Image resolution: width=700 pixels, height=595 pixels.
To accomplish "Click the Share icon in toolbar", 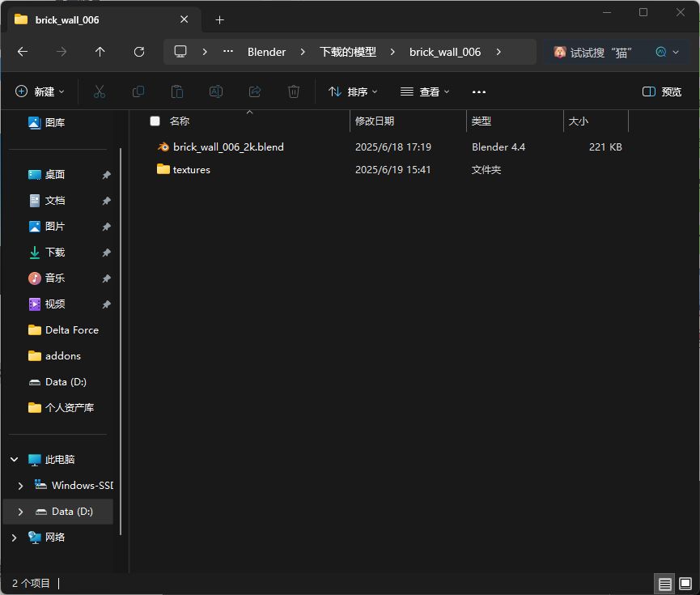I will 255,91.
